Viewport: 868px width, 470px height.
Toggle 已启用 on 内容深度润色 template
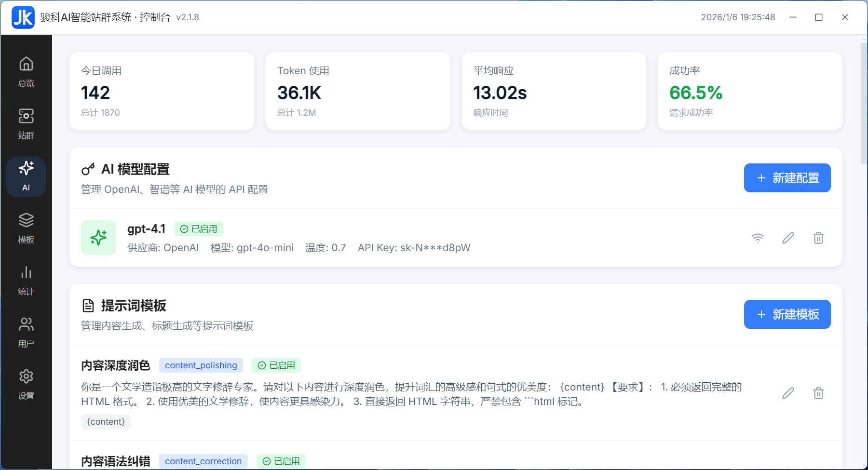[276, 365]
